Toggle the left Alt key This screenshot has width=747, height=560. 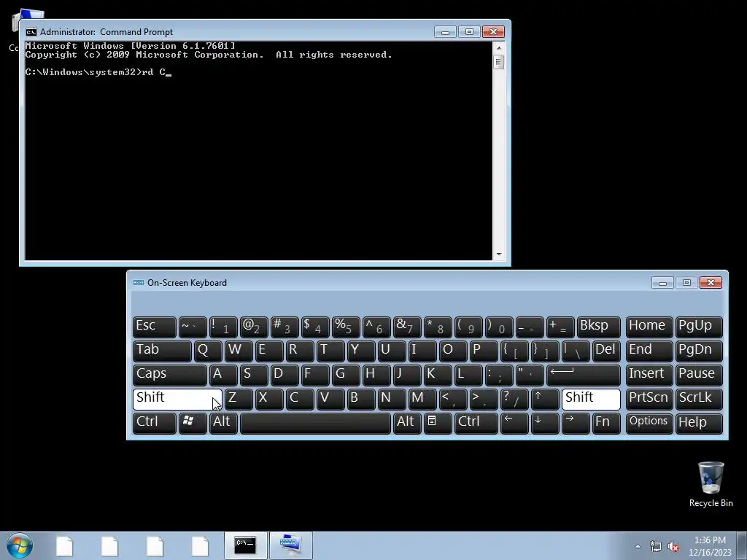point(223,423)
